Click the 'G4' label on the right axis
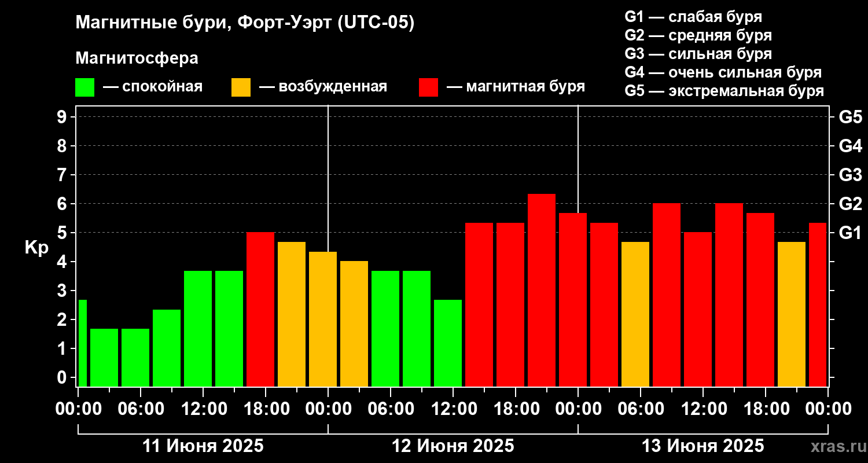 point(851,146)
